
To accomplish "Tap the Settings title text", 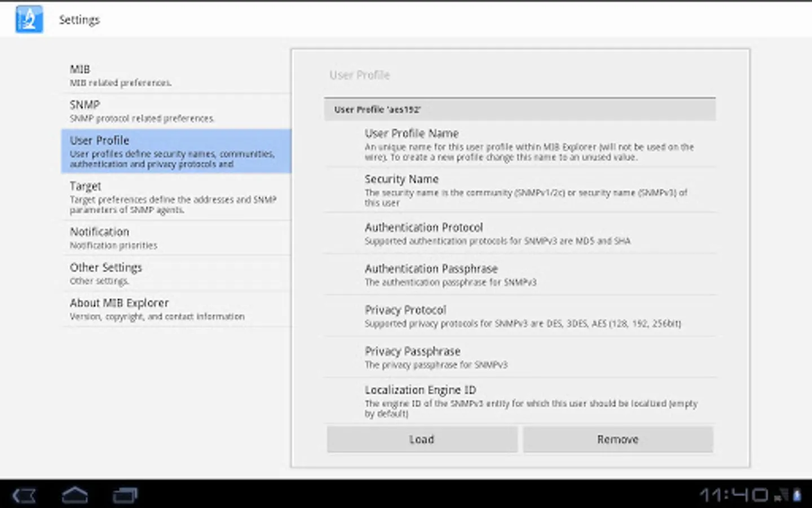I will pos(80,20).
